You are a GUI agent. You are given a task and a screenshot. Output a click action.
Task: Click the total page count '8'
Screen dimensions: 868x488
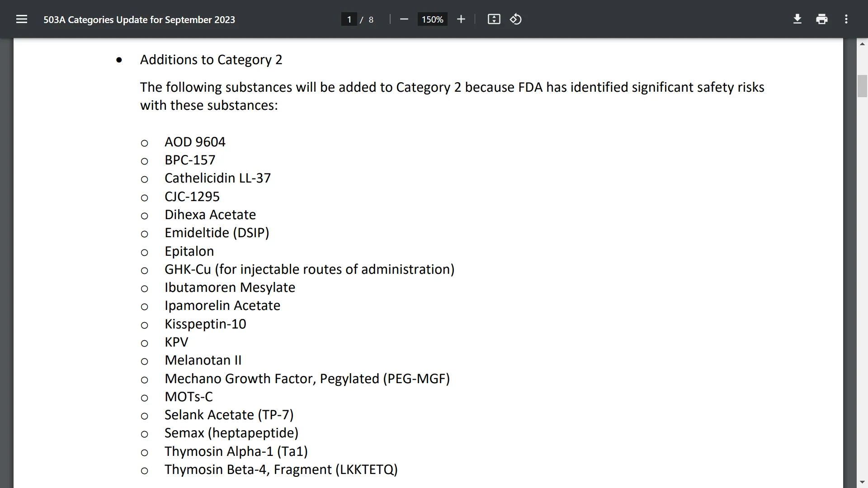(x=371, y=19)
